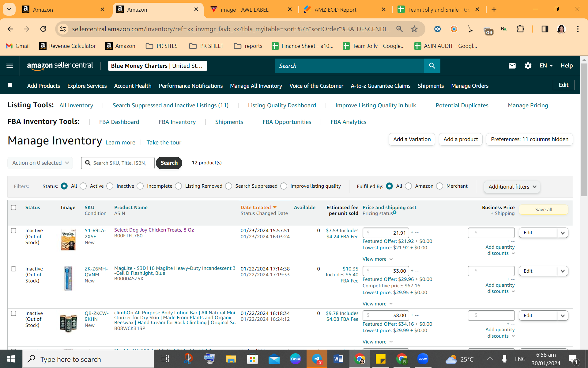588x368 pixels.
Task: Click the Take the tour link
Action: pos(164,143)
